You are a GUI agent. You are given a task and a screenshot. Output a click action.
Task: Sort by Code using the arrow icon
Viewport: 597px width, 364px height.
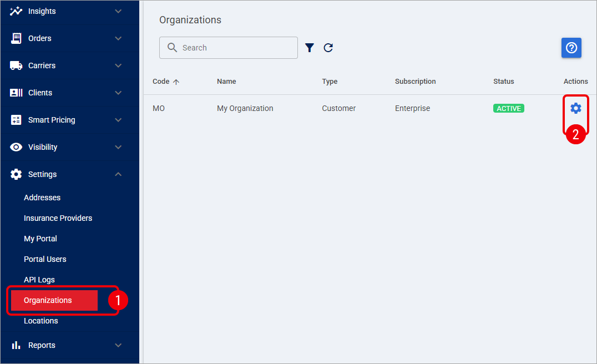pyautogui.click(x=176, y=82)
